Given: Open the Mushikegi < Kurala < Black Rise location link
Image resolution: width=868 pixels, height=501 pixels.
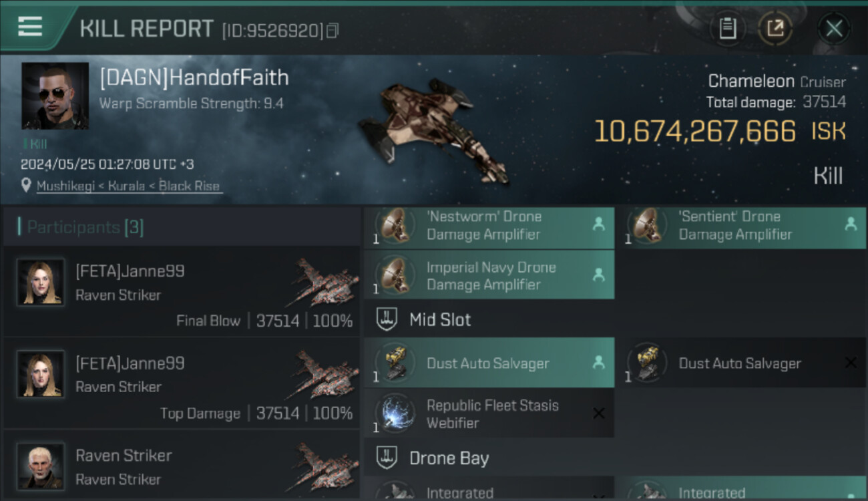Looking at the screenshot, I should pos(128,186).
